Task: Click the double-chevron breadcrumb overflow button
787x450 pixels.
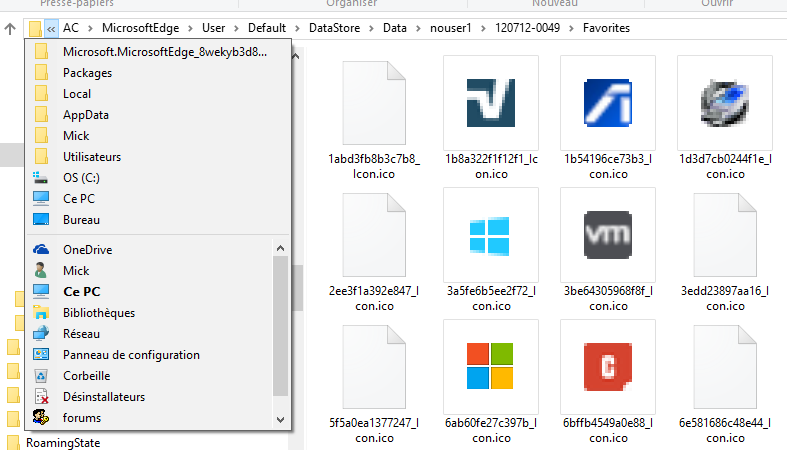Action: tap(51, 29)
